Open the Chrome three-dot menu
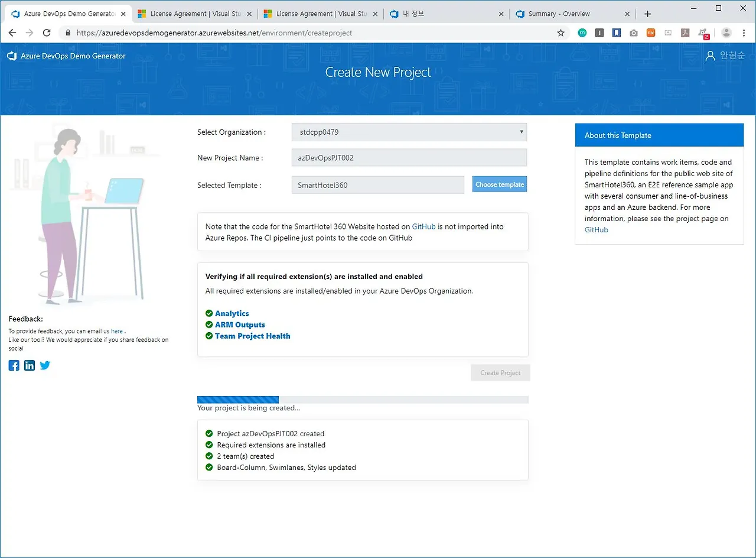The height and width of the screenshot is (558, 756). click(744, 33)
